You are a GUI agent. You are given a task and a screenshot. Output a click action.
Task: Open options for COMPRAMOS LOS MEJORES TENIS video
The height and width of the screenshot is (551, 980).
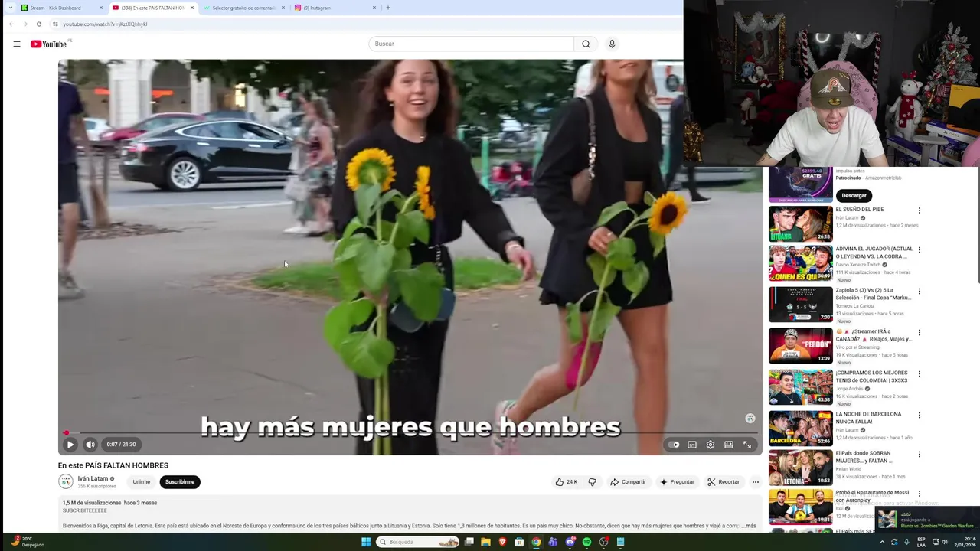[x=920, y=374]
